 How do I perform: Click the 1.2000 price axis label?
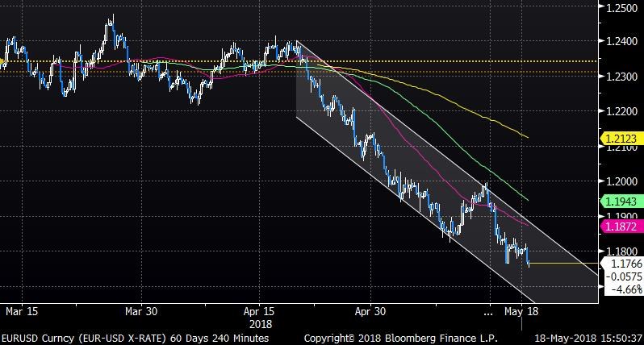click(622, 181)
